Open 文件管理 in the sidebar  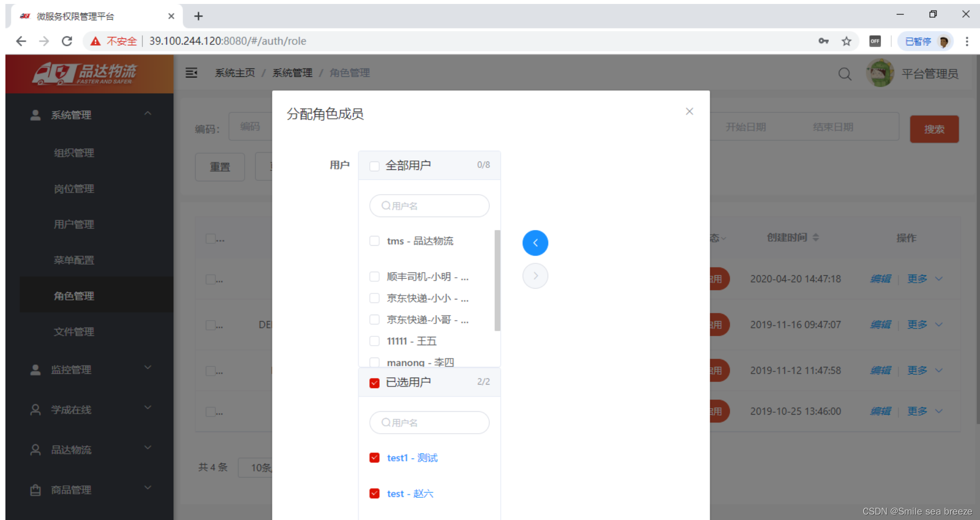74,331
